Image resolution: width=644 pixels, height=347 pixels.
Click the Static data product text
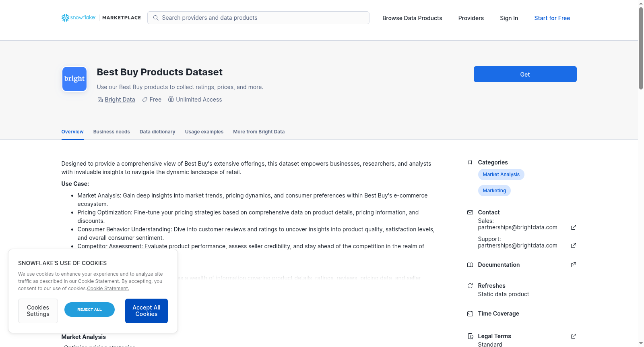coord(504,294)
